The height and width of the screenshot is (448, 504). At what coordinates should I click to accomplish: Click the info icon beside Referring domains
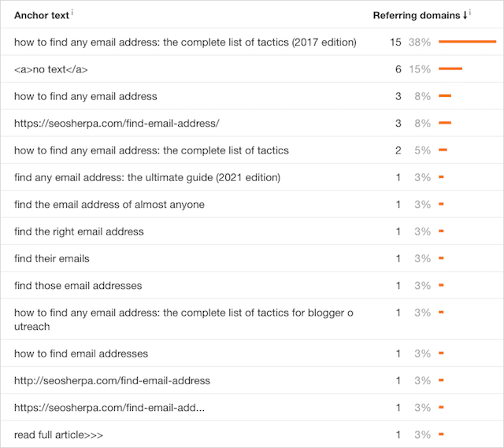click(470, 13)
